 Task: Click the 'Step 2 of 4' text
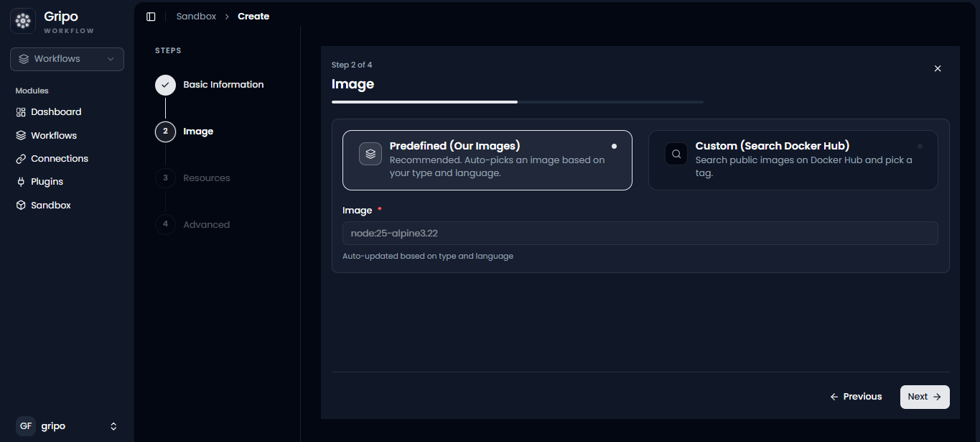(x=352, y=65)
